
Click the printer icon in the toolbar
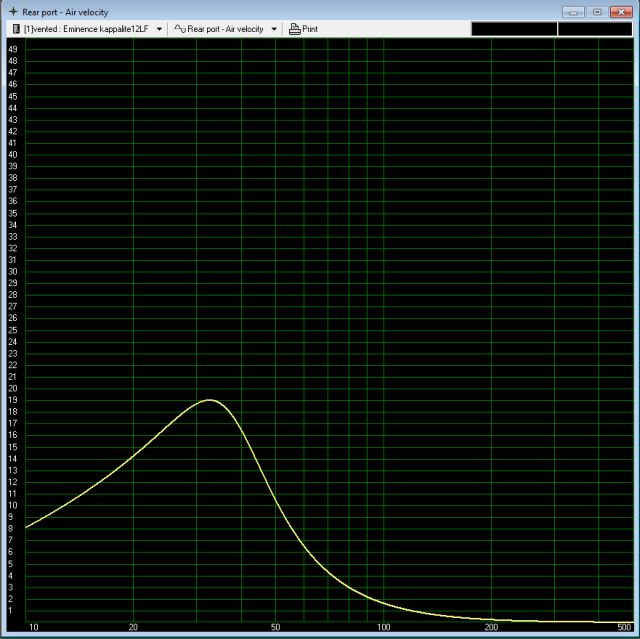coord(294,29)
